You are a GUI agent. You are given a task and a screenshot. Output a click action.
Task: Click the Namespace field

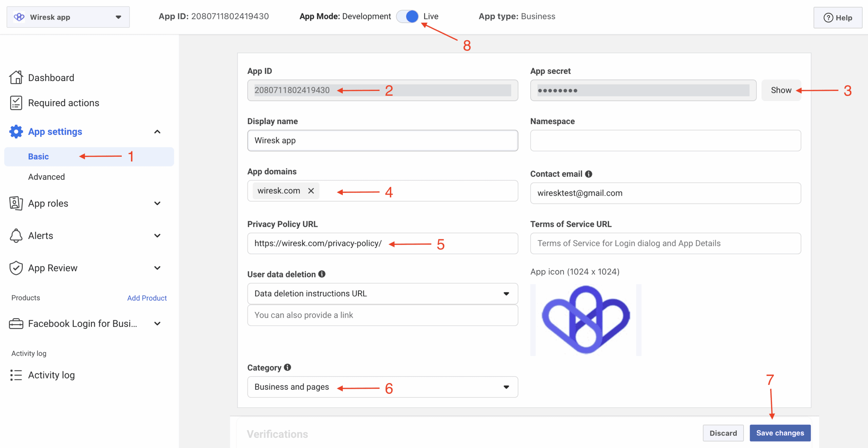(x=665, y=140)
